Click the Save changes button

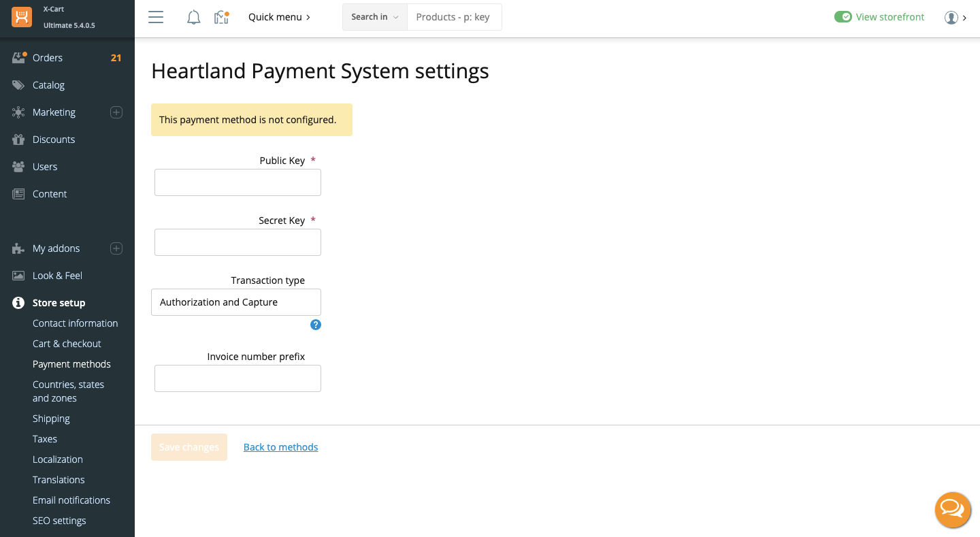tap(189, 447)
